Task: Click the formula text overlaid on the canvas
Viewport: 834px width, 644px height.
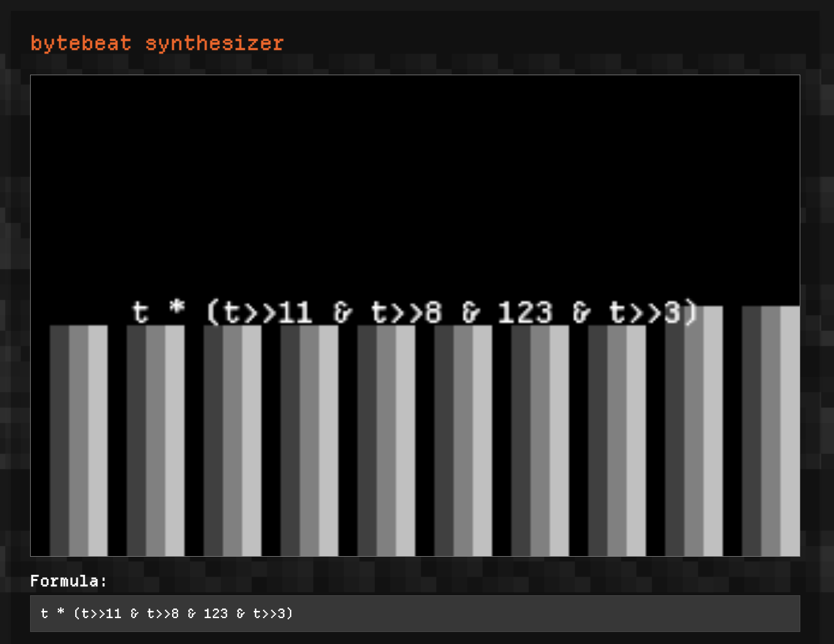Action: point(415,312)
